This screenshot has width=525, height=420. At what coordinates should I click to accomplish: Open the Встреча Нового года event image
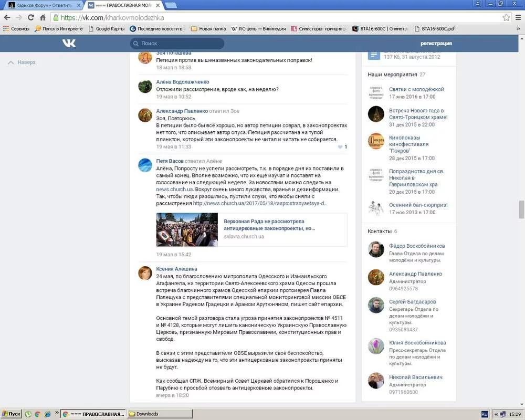pos(376,114)
